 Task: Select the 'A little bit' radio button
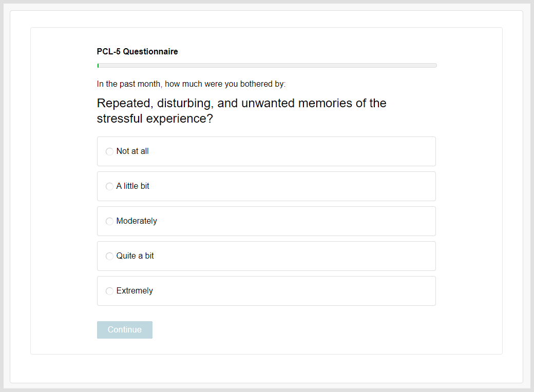[109, 186]
